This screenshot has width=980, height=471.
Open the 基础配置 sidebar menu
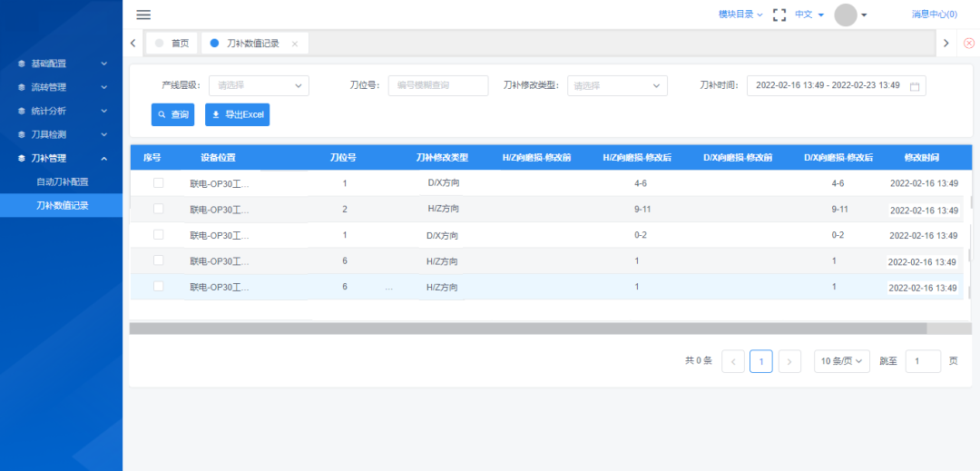[62, 64]
